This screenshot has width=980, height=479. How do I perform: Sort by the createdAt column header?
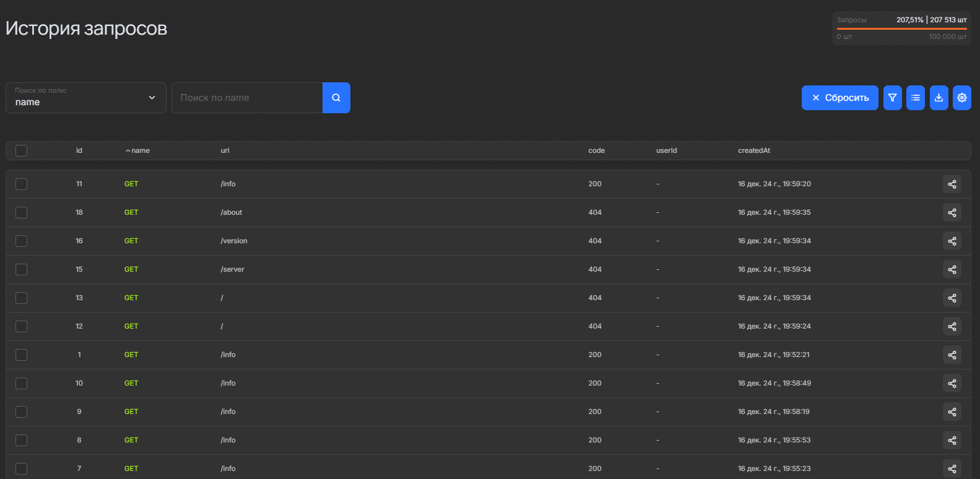753,151
